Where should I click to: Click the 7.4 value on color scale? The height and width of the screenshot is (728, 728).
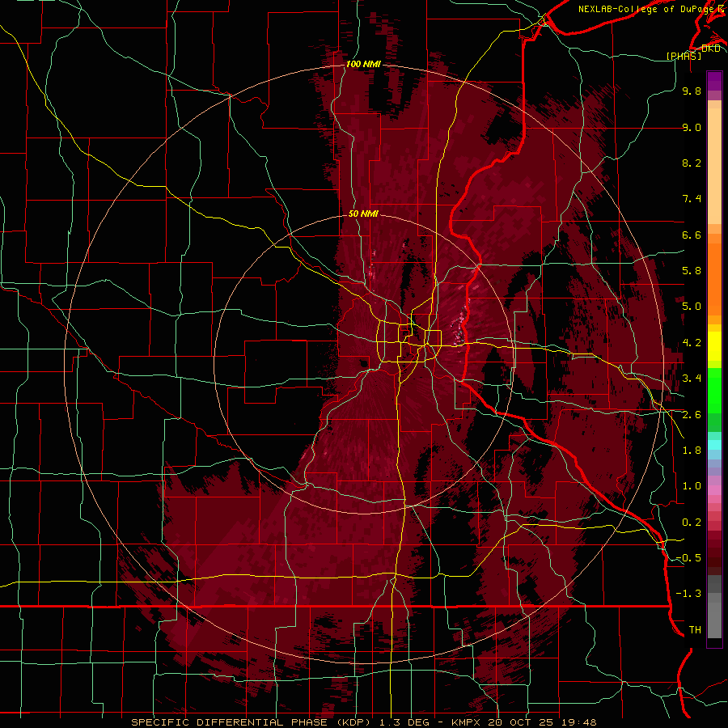tap(692, 199)
